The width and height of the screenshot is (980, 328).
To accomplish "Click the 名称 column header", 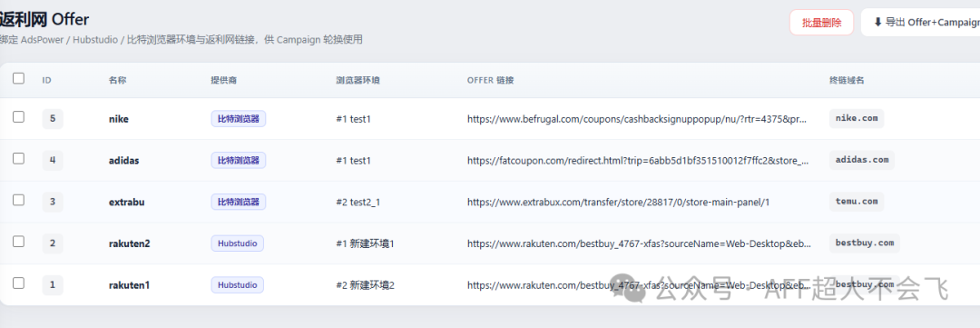I will (x=117, y=80).
